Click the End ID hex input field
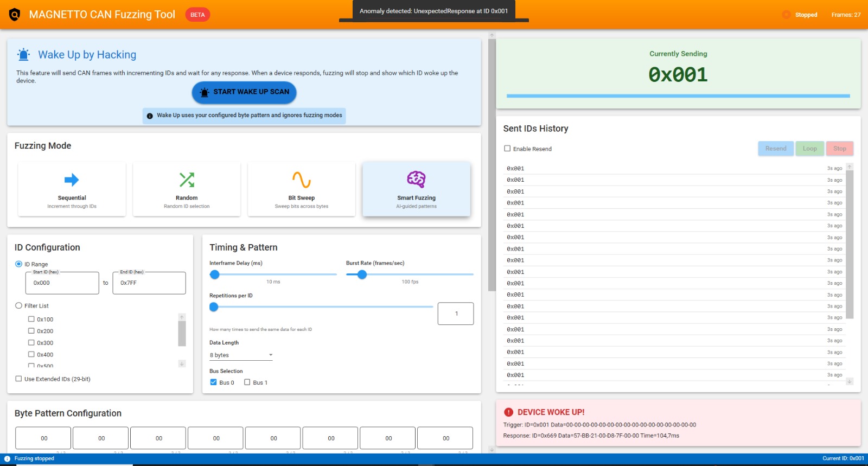Screen dimensions: 868x466 (x=149, y=283)
